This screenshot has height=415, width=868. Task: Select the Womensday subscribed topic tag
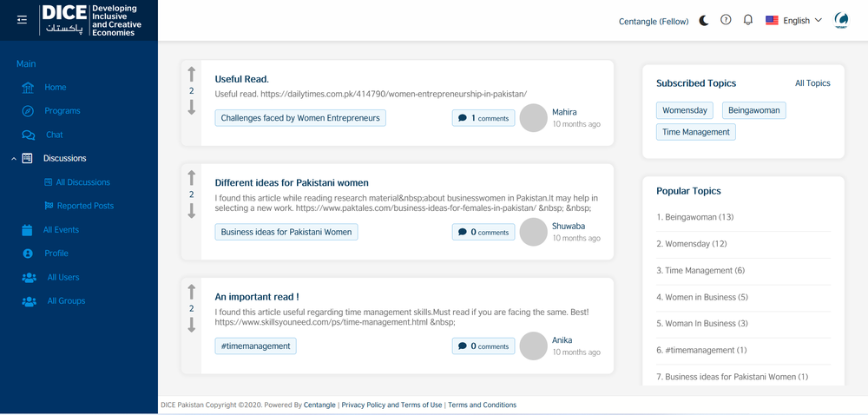[685, 110]
